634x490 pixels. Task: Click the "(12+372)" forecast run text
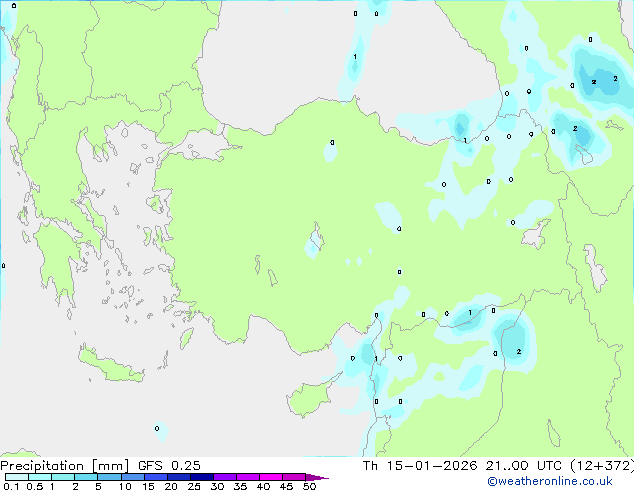(x=602, y=466)
